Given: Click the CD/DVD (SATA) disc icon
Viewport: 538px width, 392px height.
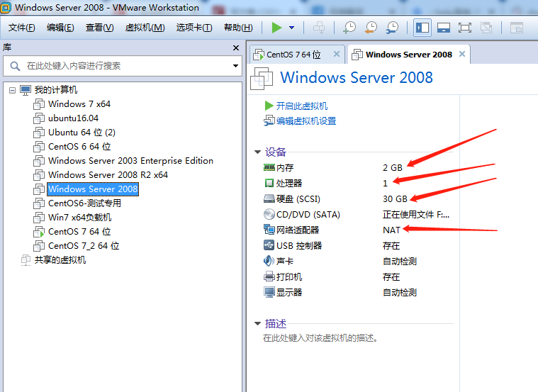Looking at the screenshot, I should tap(269, 214).
